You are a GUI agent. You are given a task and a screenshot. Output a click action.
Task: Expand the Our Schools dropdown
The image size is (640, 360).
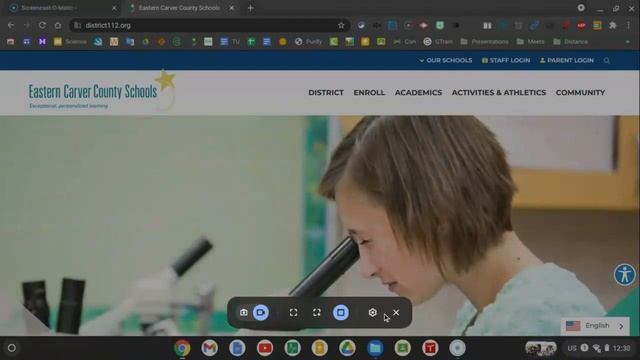446,60
